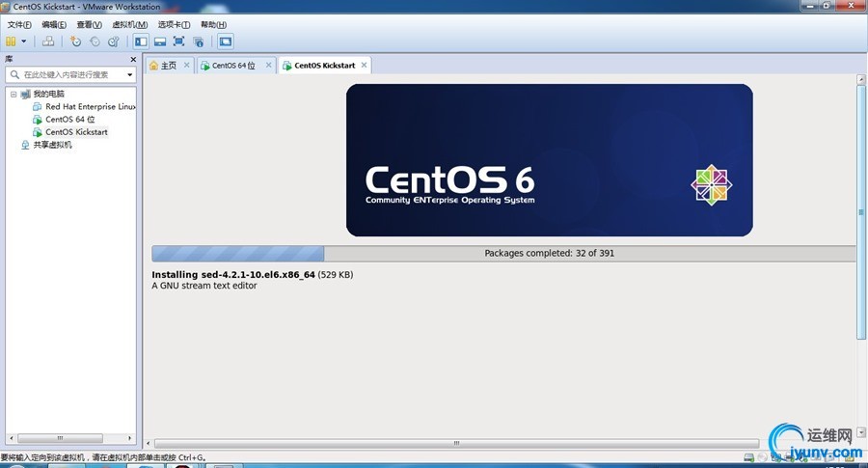Click the 'A GNU stream text editor' text
868x468 pixels.
[204, 286]
